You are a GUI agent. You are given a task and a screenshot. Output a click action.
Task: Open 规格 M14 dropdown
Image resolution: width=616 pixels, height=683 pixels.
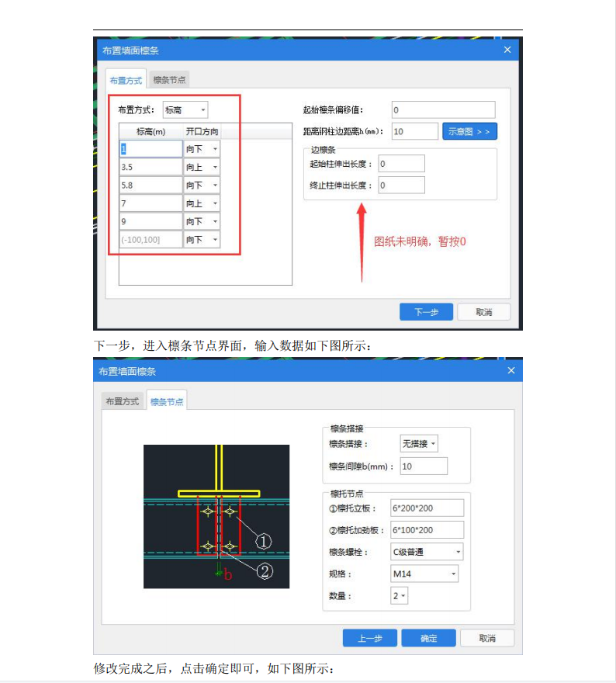coord(424,574)
